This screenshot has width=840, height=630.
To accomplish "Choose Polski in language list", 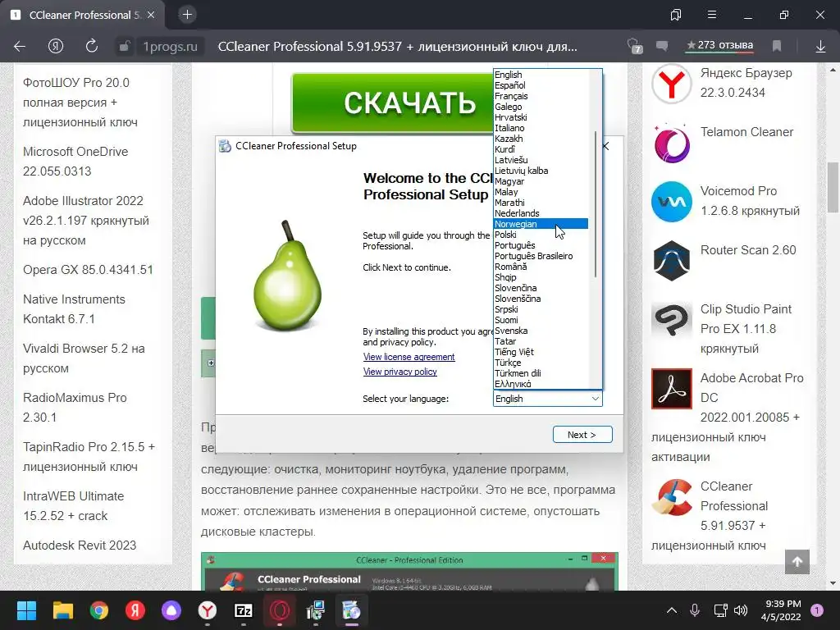I will point(541,235).
